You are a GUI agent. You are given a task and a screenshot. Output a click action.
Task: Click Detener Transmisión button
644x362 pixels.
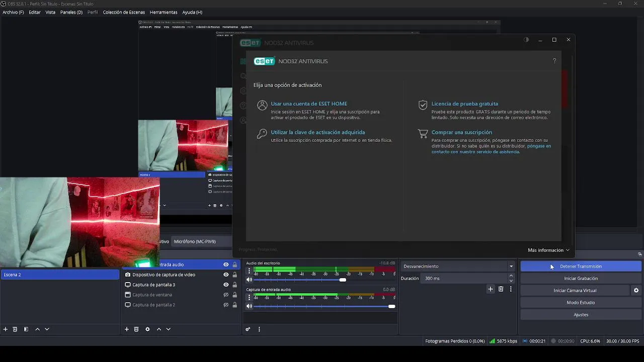[x=581, y=266]
